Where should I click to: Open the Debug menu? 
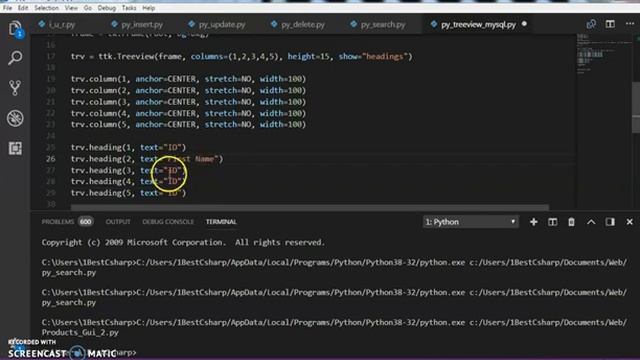(x=107, y=8)
